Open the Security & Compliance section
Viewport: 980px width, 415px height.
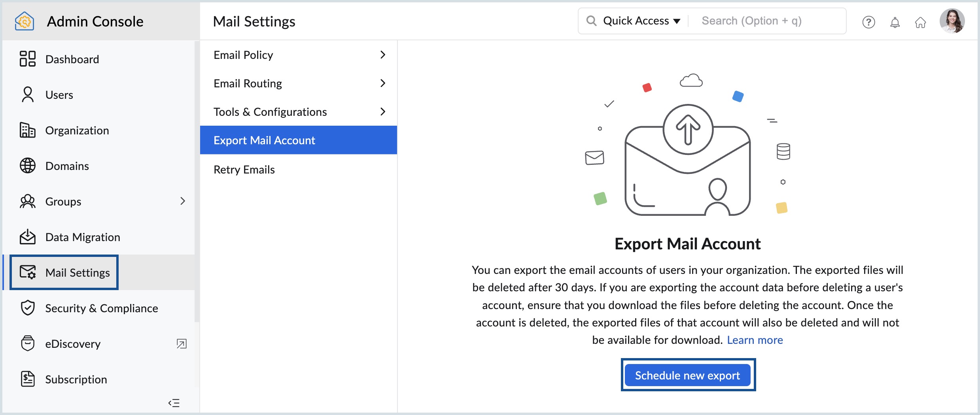[x=102, y=308]
